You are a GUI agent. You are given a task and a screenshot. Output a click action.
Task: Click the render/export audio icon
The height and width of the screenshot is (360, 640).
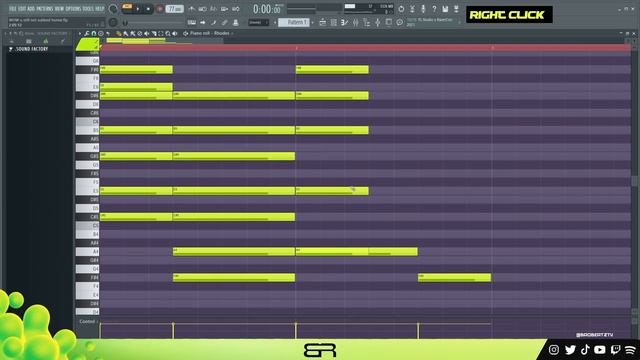(x=456, y=9)
